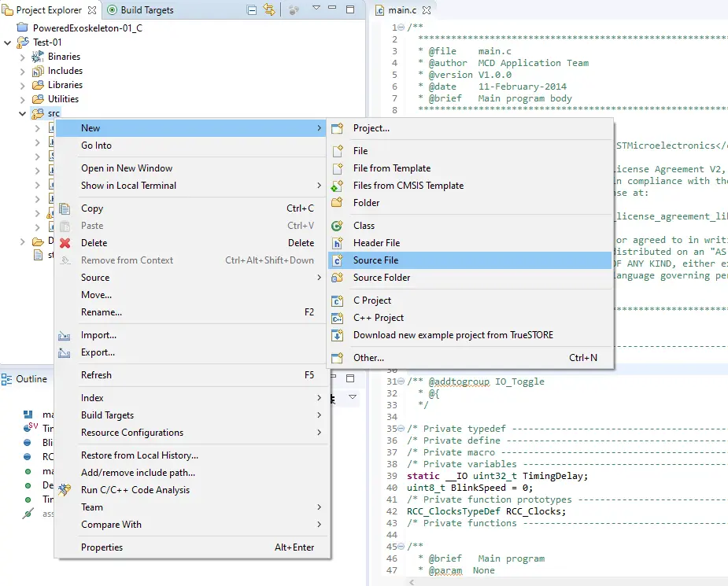Click the Outline view menu triangle

[353, 397]
